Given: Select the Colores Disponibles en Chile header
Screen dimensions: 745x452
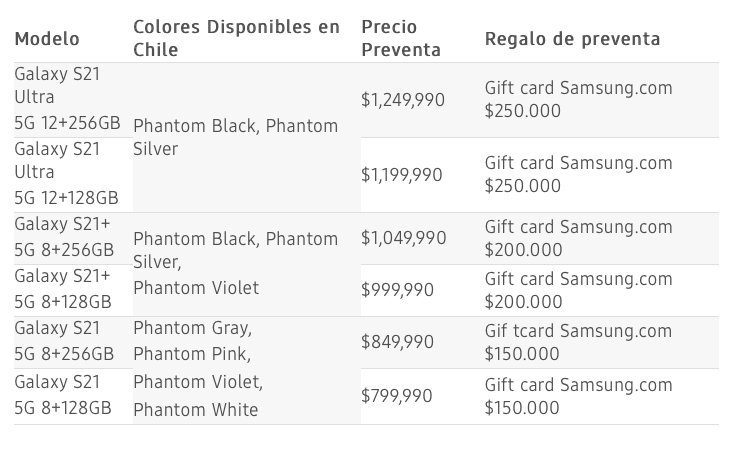Looking at the screenshot, I should click(x=236, y=38).
